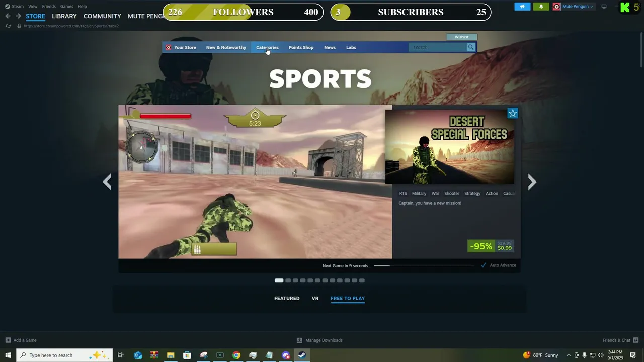This screenshot has width=644, height=362.
Task: Open the Points Shop link
Action: pos(301,47)
